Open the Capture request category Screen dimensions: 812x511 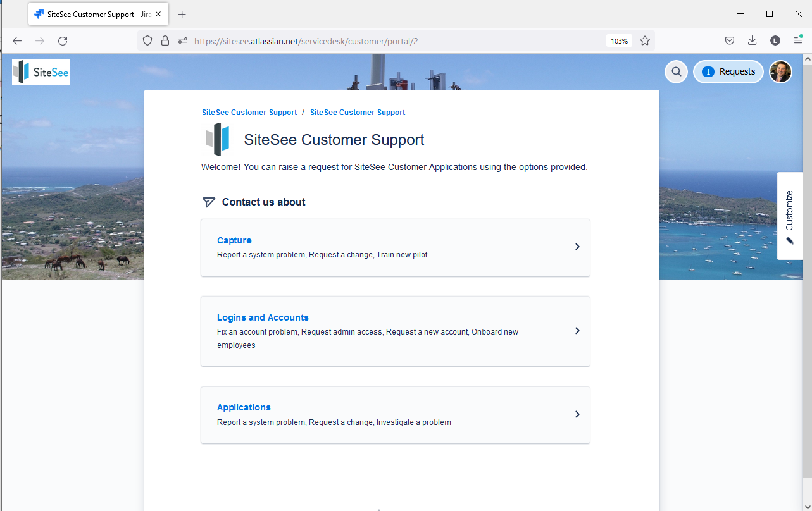click(x=396, y=248)
